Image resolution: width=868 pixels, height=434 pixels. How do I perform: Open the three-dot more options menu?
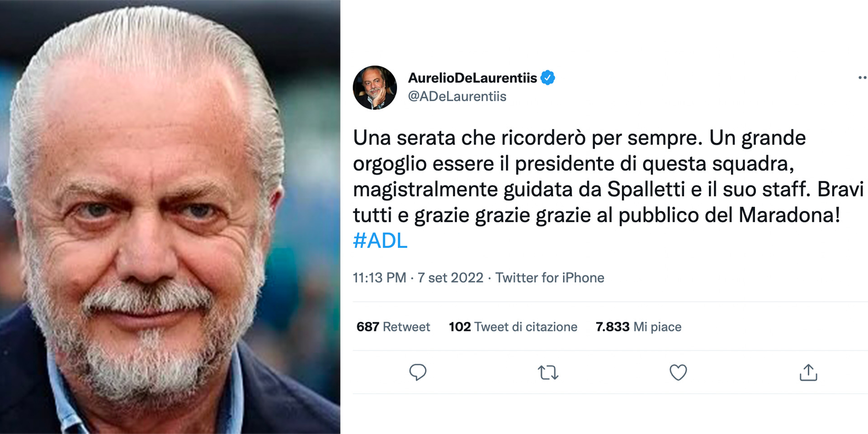863,78
